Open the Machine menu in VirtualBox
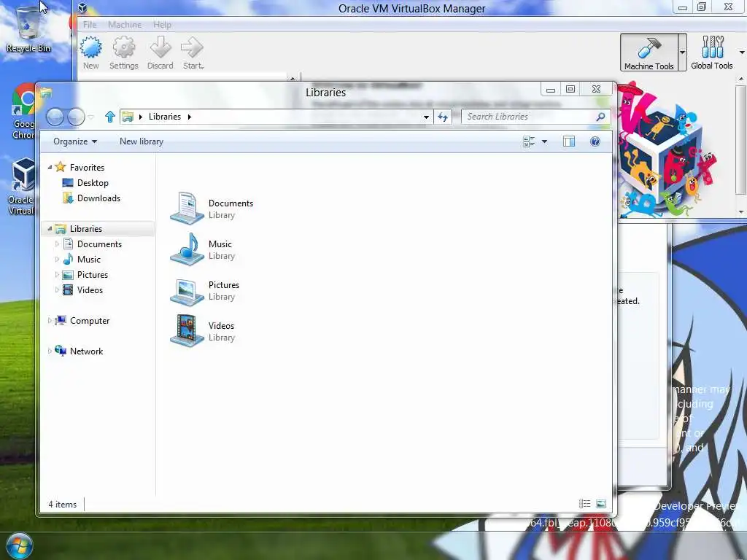747x560 pixels. coord(124,25)
